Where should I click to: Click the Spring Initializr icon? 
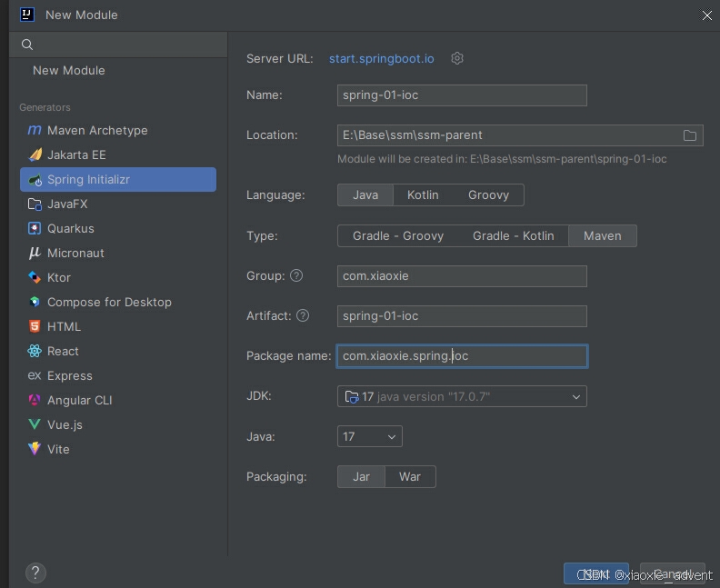coord(35,180)
